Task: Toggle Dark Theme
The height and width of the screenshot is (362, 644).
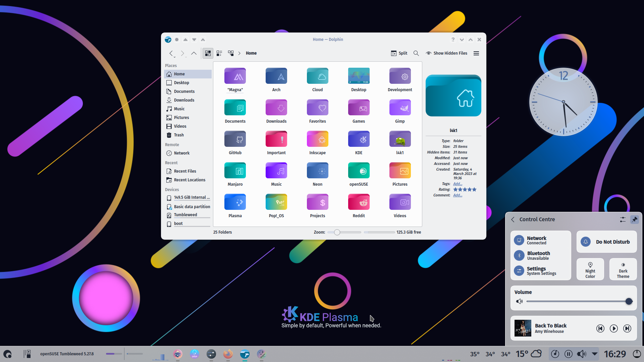Action: 623,269
